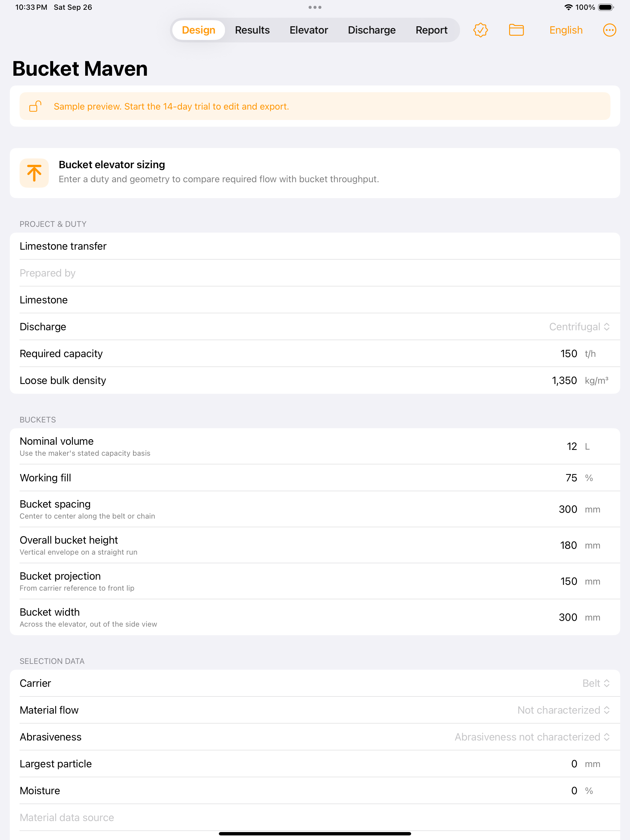630x840 pixels.
Task: Open the Report tab
Action: click(431, 30)
